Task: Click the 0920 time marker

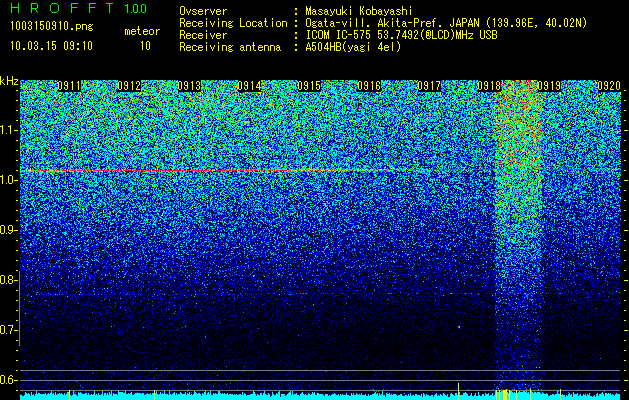Action: (609, 86)
